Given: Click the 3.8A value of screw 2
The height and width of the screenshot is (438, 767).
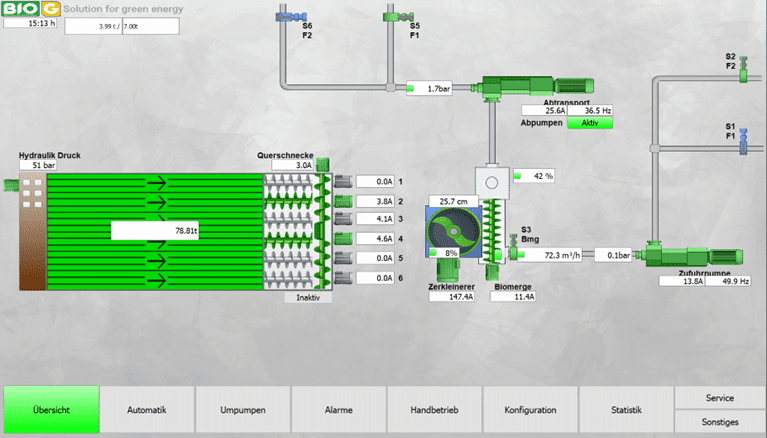Looking at the screenshot, I should pyautogui.click(x=375, y=201).
